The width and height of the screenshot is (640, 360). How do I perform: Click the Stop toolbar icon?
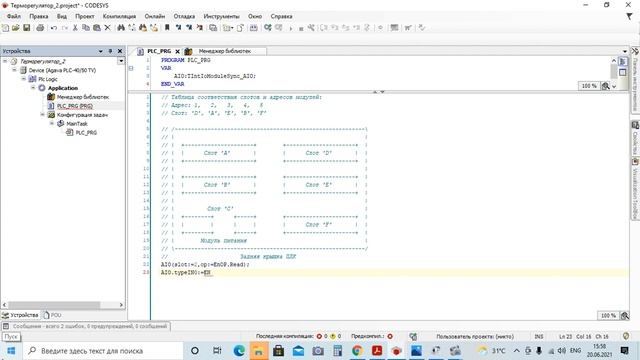coord(301,28)
